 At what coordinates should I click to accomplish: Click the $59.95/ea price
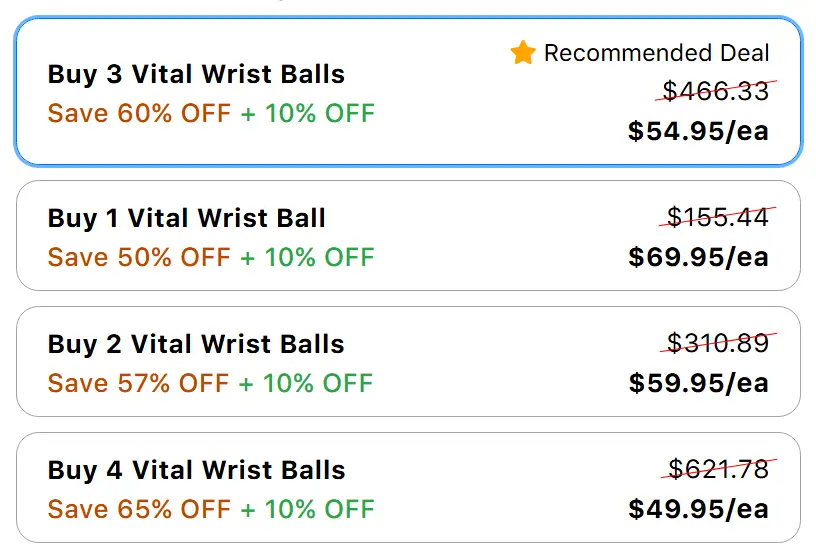click(698, 383)
